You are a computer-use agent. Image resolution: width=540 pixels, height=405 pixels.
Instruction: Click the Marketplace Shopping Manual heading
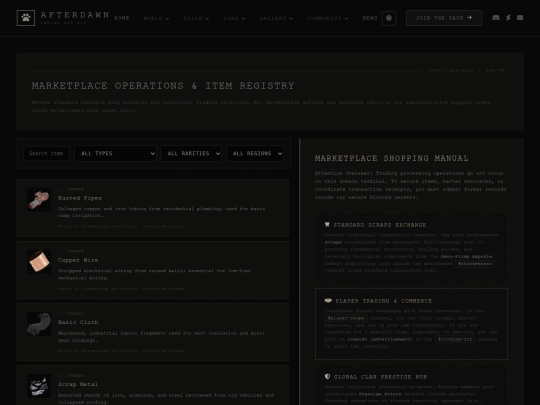click(x=392, y=158)
